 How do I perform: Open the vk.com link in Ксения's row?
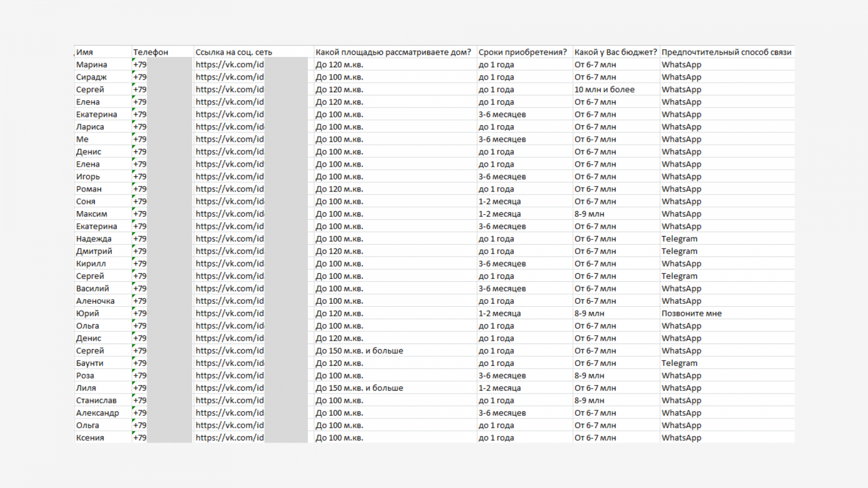click(x=230, y=439)
